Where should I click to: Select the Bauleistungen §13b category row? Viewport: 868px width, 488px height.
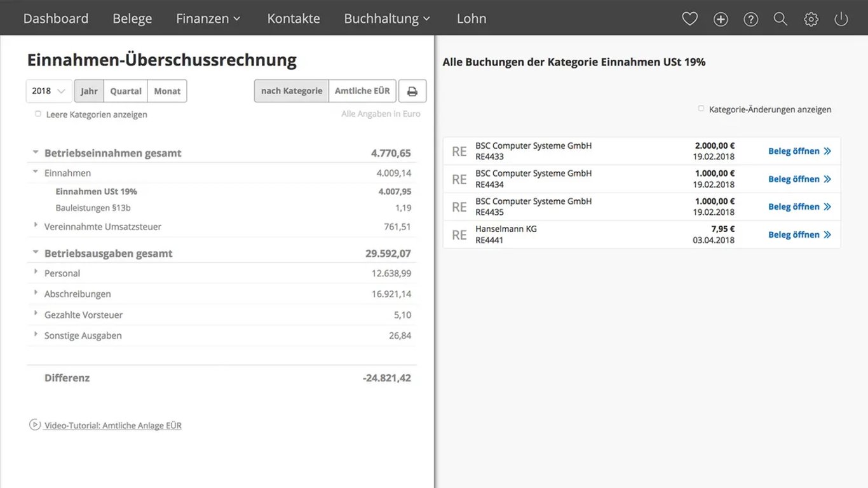93,208
